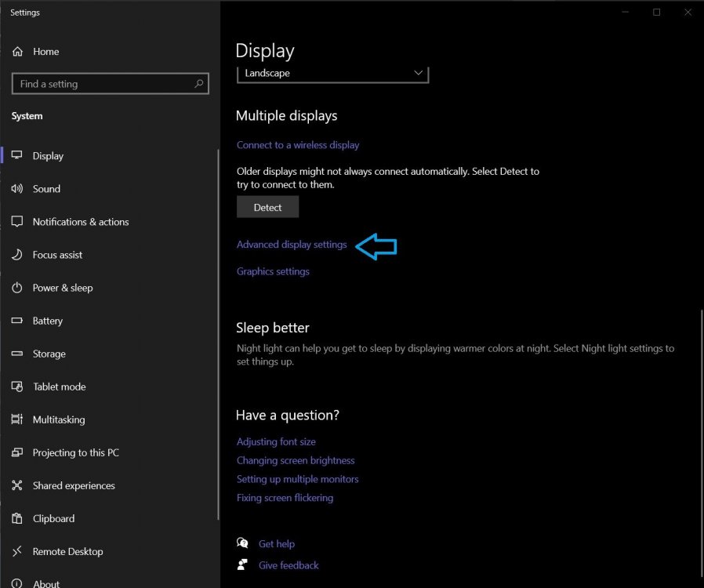Click the Tablet mode icon
Screen dimensions: 704x588
(17, 387)
